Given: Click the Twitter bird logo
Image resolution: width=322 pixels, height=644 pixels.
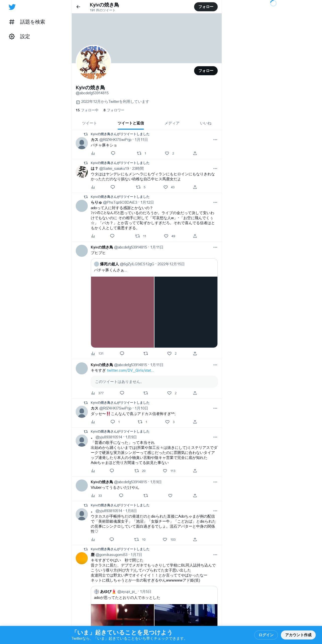Looking at the screenshot, I should 12,7.
